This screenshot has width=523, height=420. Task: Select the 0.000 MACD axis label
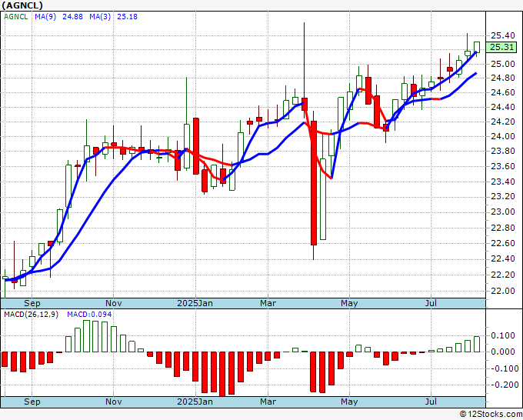503,352
